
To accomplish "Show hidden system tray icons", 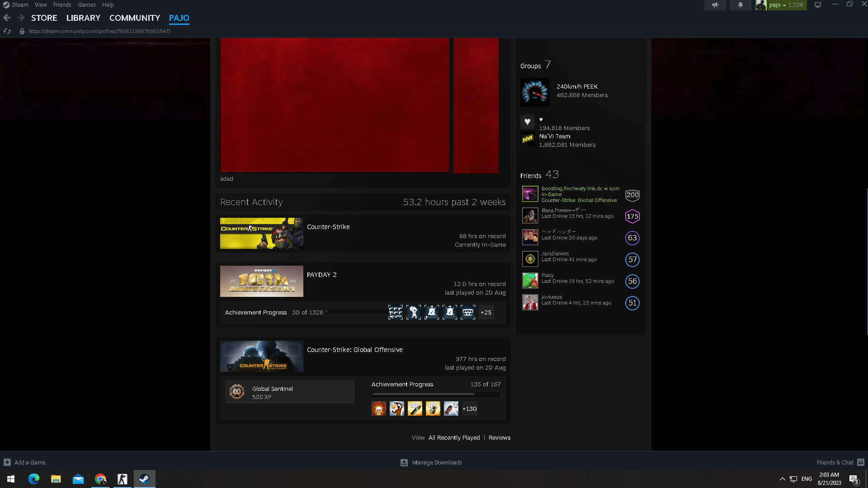I will point(782,479).
